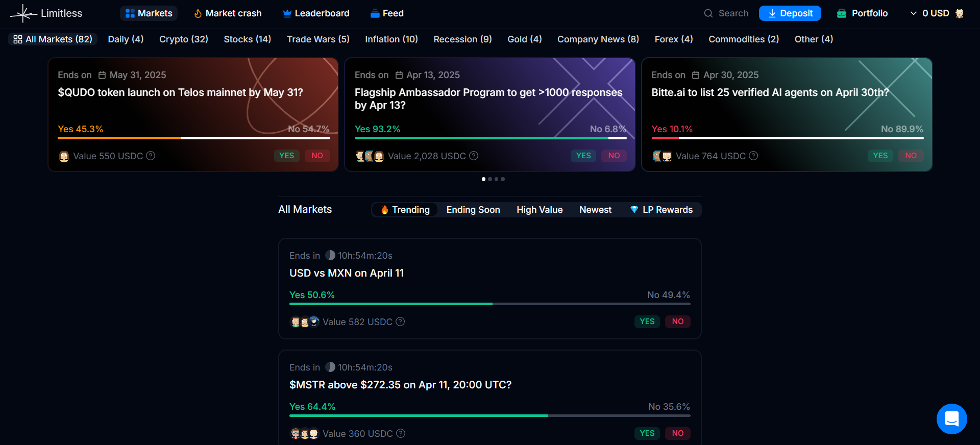Click the user avatar in the header
The image size is (980, 445).
click(960, 13)
